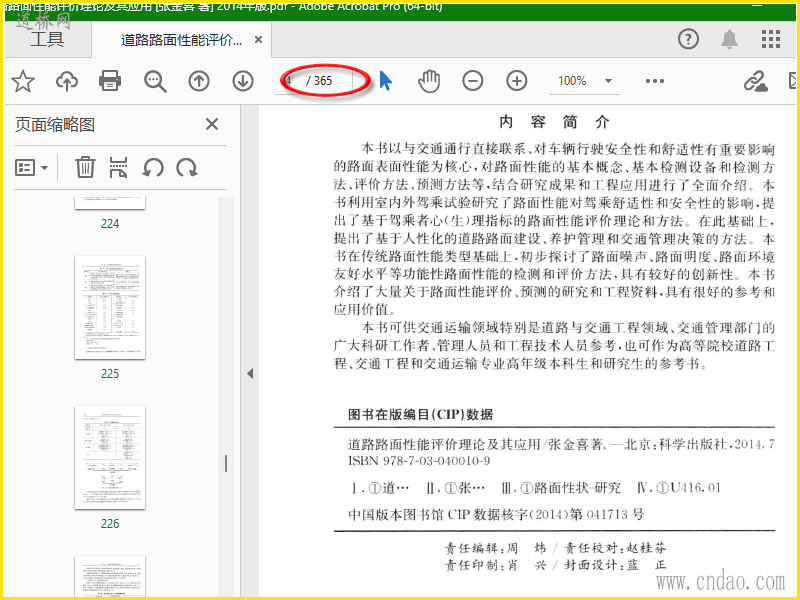Open the Help question mark menu
Image resolution: width=800 pixels, height=600 pixels.
coord(688,39)
